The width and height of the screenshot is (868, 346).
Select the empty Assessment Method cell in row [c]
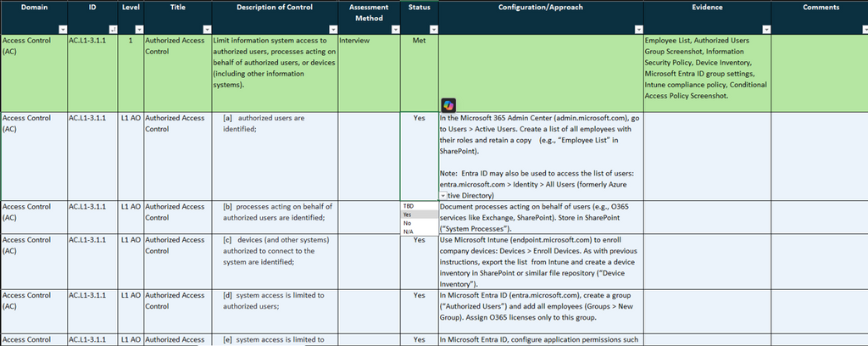pos(369,261)
